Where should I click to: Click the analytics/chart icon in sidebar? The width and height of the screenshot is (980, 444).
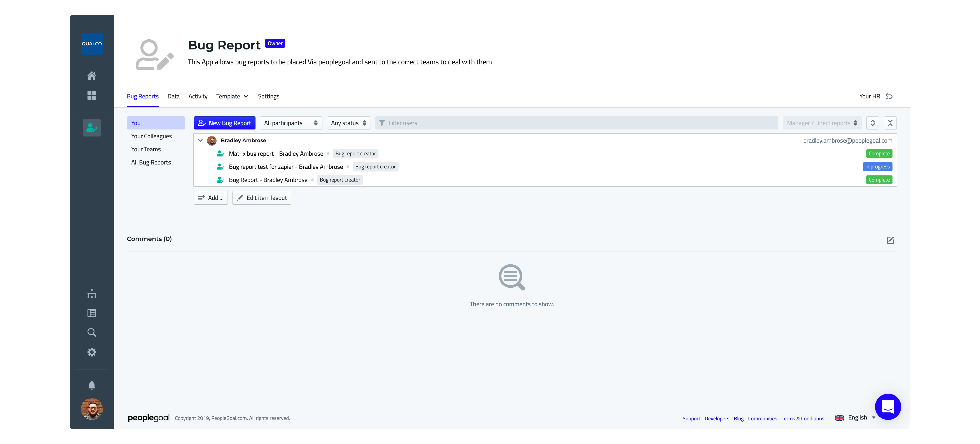(92, 294)
